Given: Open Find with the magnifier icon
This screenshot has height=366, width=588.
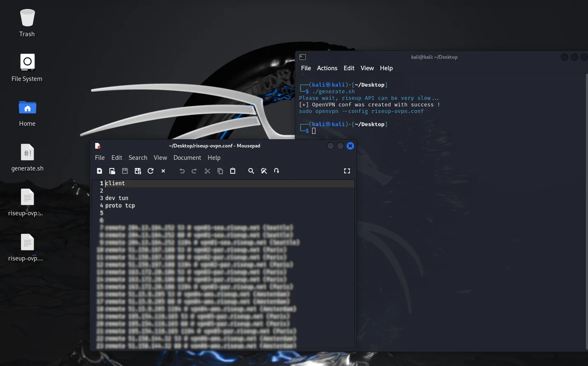Looking at the screenshot, I should pos(251,171).
